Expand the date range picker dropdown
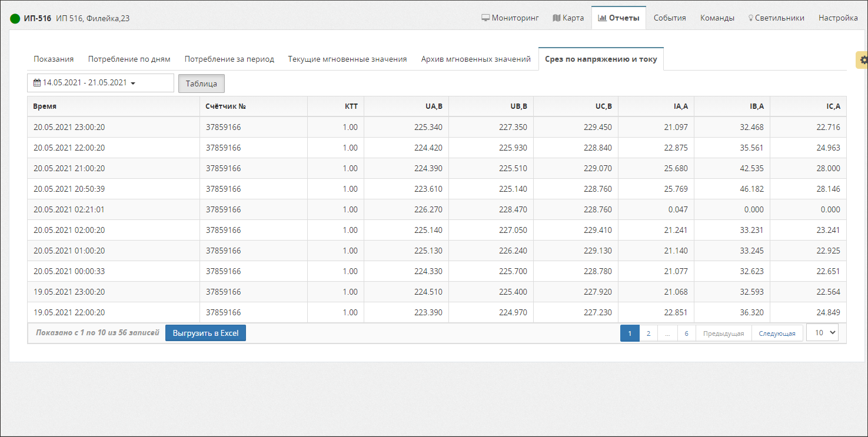 click(101, 83)
